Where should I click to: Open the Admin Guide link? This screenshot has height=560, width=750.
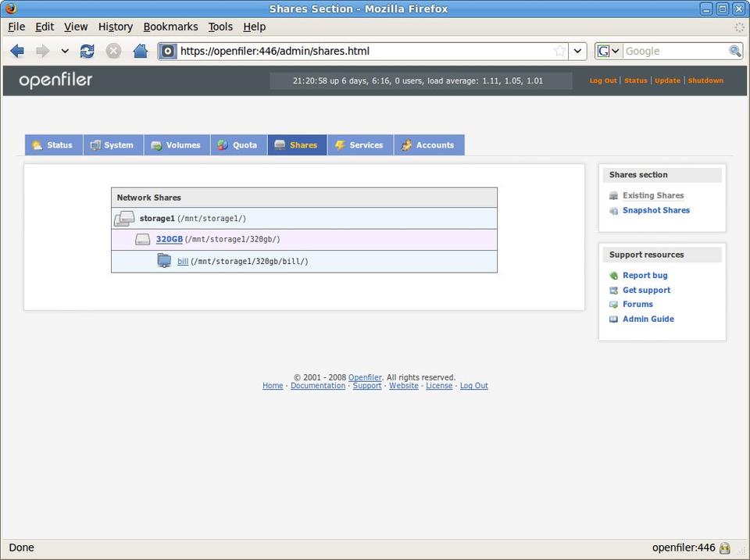648,319
